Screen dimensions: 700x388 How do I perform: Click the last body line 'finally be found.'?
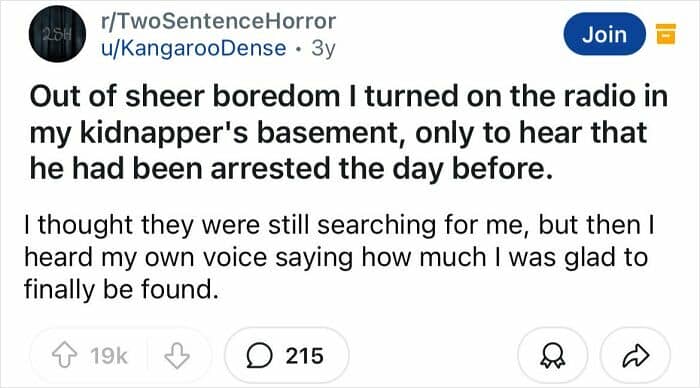(x=121, y=289)
